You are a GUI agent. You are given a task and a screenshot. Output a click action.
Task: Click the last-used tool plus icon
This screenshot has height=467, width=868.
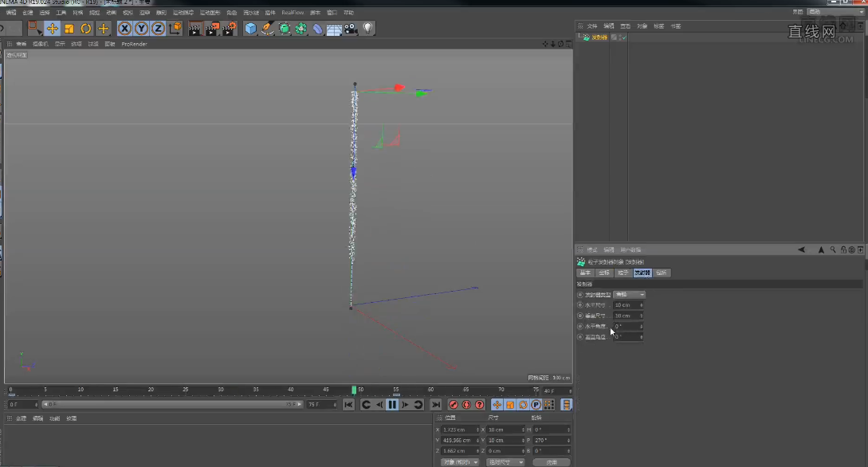point(103,28)
